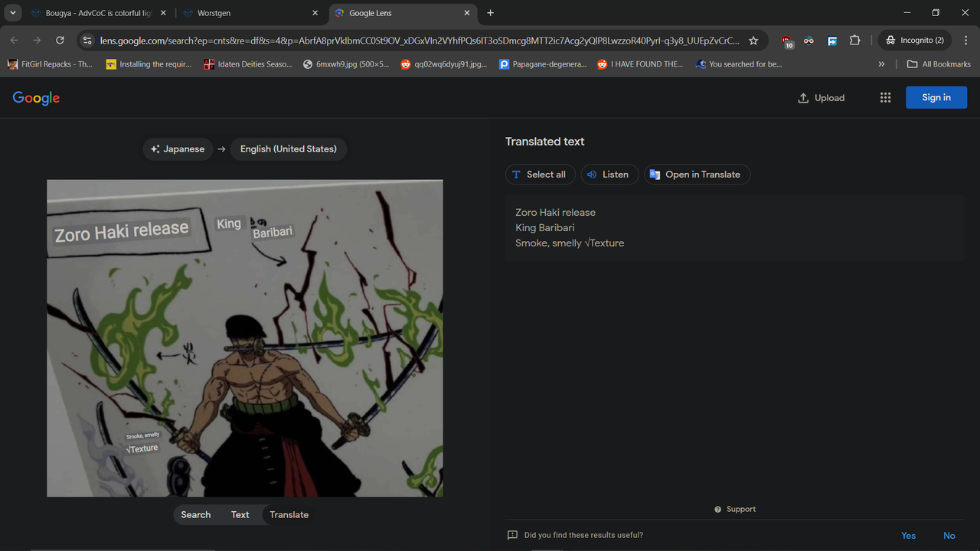Screen dimensions: 980x551
Task: Bookmark this page with star icon
Action: tap(753, 41)
